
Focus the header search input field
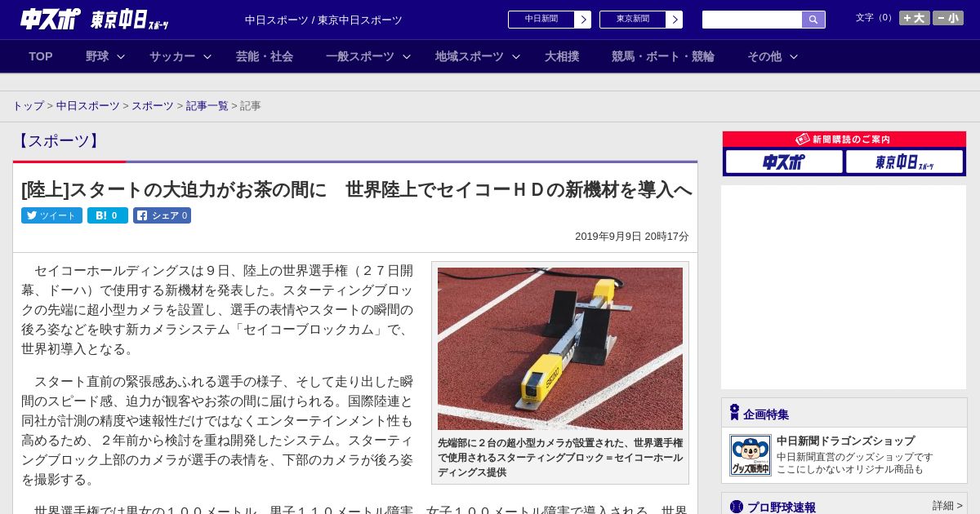point(752,20)
